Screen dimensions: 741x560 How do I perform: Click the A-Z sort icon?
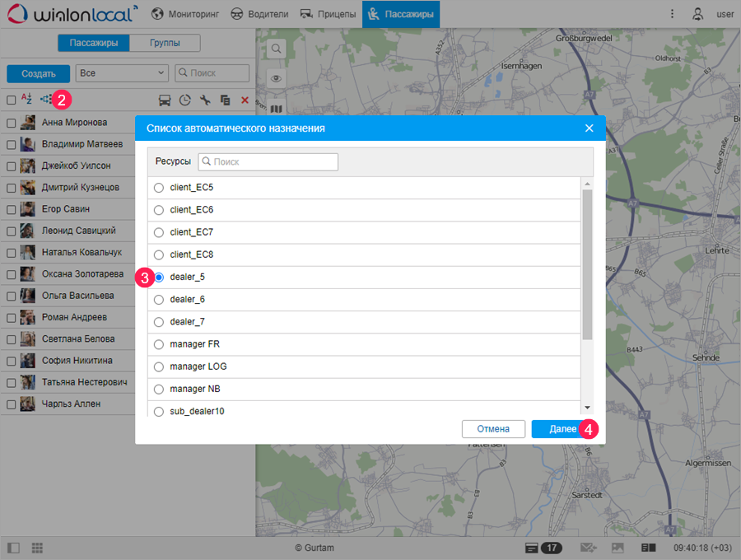pos(26,100)
